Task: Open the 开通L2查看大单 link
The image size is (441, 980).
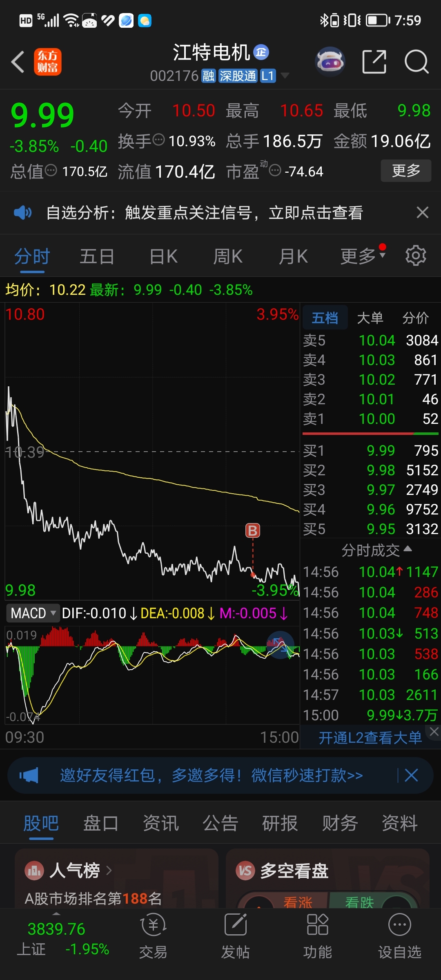Action: (x=370, y=738)
